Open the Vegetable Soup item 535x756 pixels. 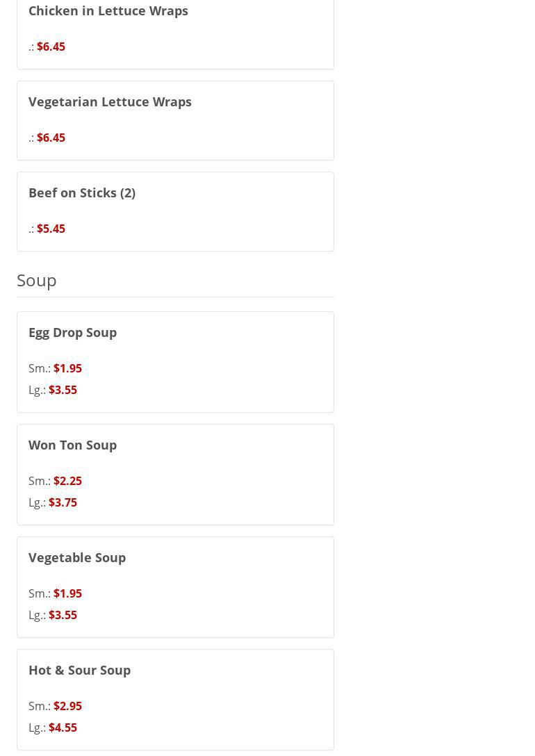[77, 557]
